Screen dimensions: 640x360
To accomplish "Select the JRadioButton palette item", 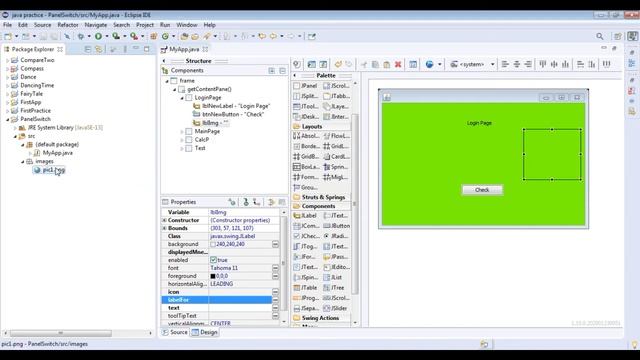I will pyautogui.click(x=336, y=236).
